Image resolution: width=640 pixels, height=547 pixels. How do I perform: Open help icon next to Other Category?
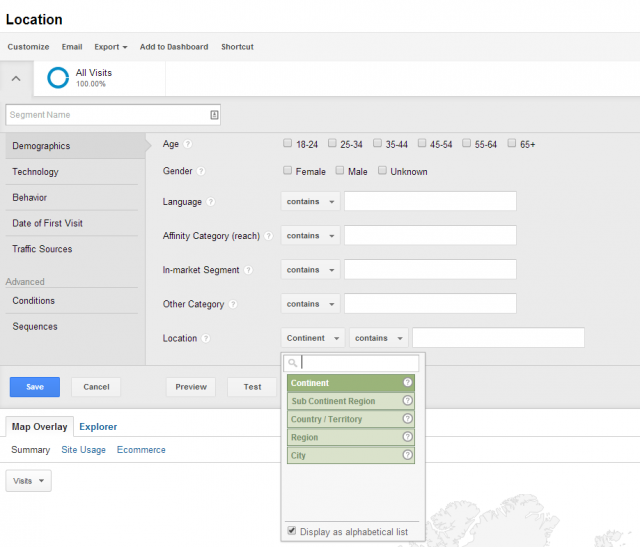tap(233, 304)
